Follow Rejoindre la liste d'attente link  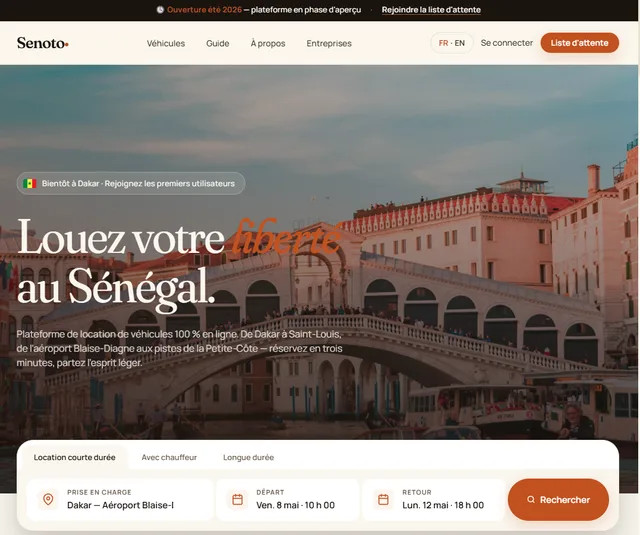431,10
